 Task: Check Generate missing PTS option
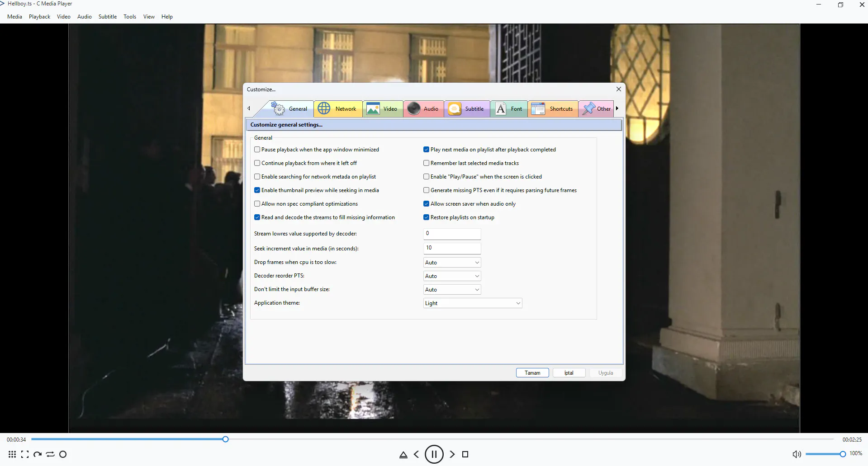tap(426, 190)
